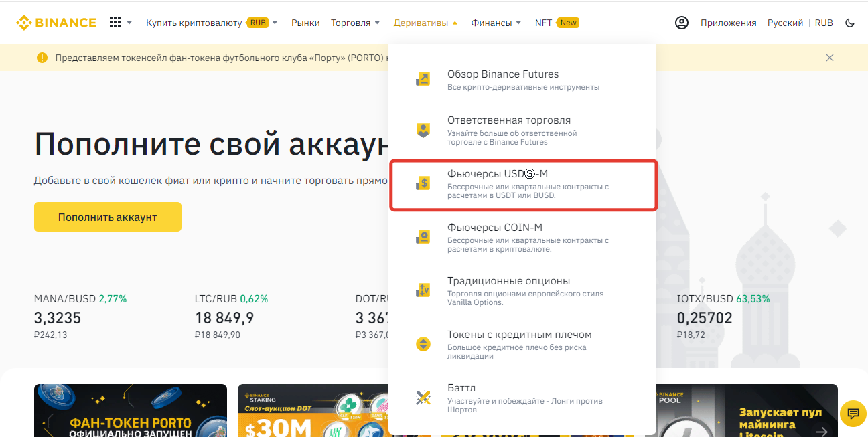Click the responsible trading icon
This screenshot has height=437, width=868.
click(423, 130)
